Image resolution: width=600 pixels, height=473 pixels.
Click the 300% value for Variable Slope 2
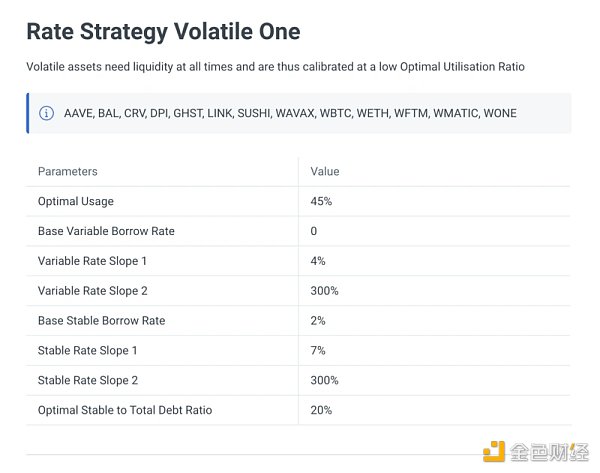coord(324,291)
